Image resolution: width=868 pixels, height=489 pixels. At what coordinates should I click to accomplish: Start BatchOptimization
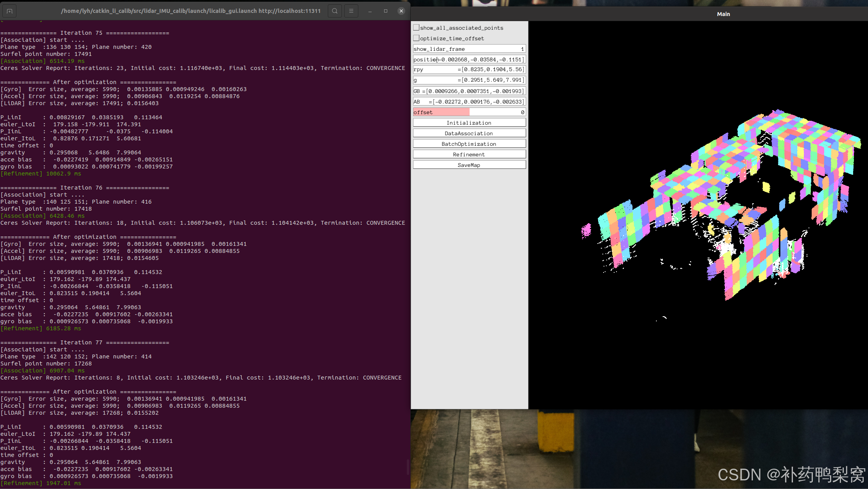(469, 144)
